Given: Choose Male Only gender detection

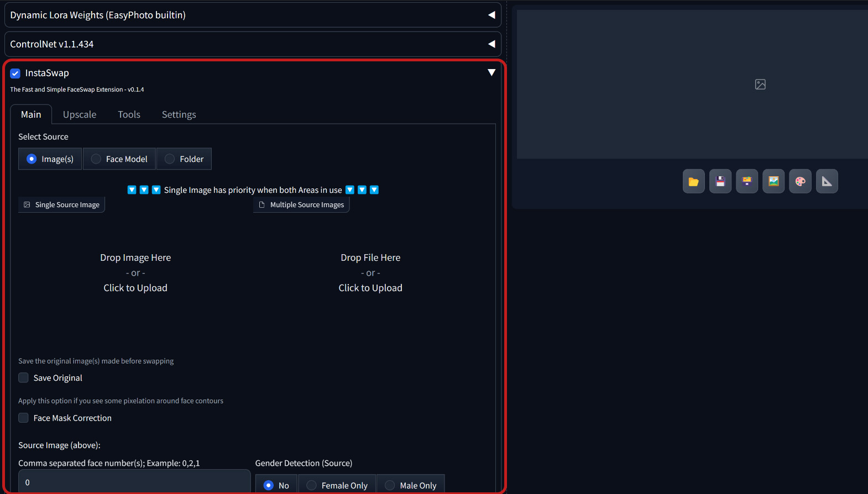Looking at the screenshot, I should pos(411,485).
